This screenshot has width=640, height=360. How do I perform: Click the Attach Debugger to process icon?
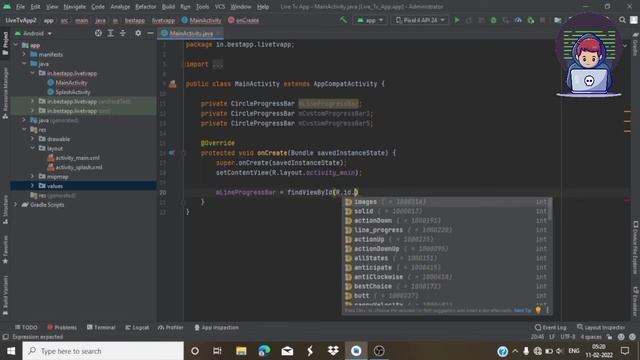(531, 20)
